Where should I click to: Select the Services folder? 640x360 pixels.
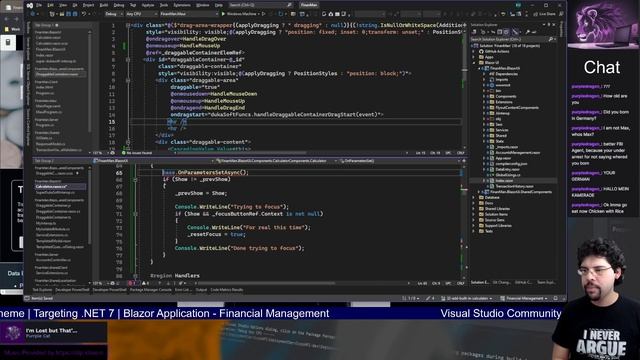point(502,130)
